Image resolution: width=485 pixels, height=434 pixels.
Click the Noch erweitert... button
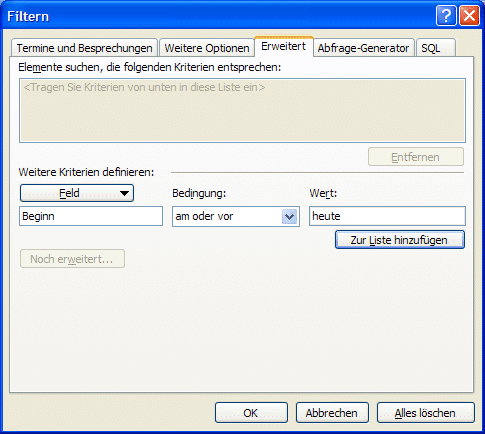point(72,259)
